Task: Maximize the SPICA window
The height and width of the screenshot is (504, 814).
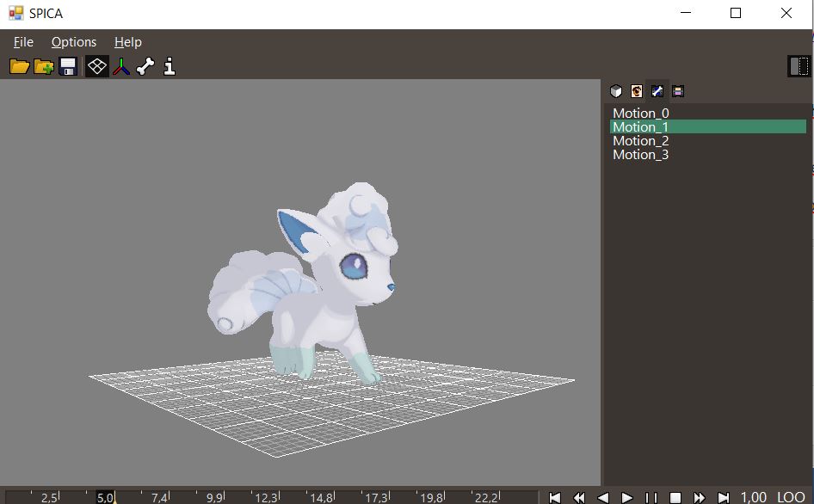Action: click(736, 13)
